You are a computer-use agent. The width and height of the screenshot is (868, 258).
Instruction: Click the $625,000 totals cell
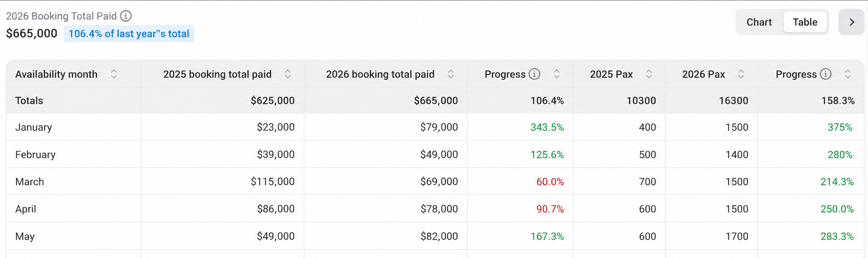pos(273,101)
